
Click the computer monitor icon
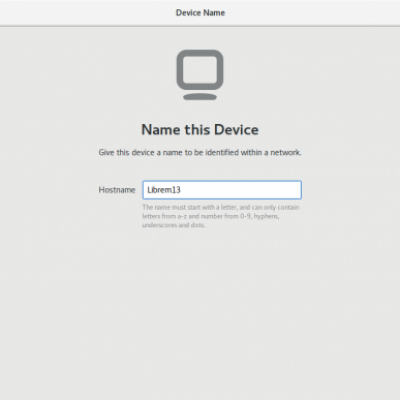coord(200,74)
